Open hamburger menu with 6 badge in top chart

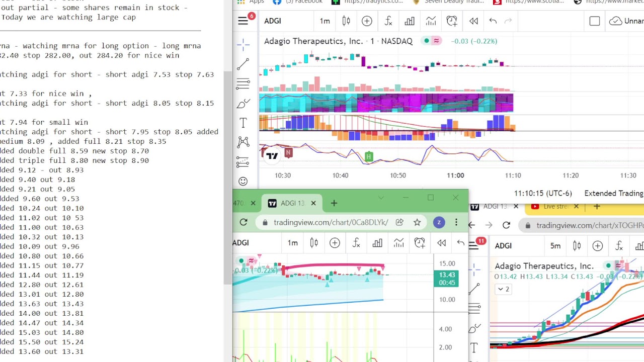point(243,21)
